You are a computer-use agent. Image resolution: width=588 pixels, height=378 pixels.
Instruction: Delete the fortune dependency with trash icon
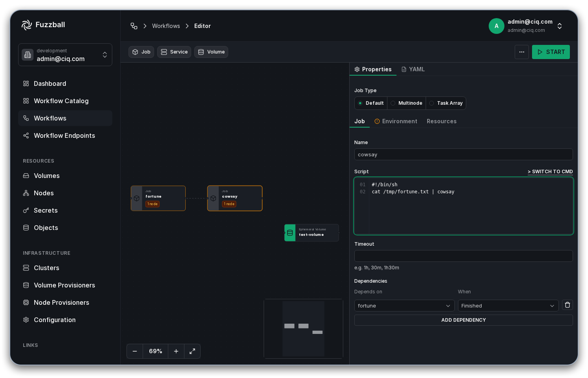[x=567, y=305]
